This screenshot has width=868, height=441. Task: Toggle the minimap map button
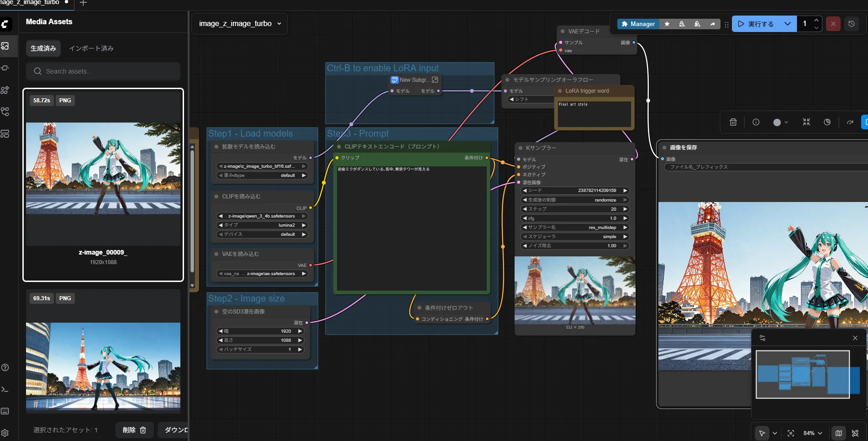coord(839,433)
